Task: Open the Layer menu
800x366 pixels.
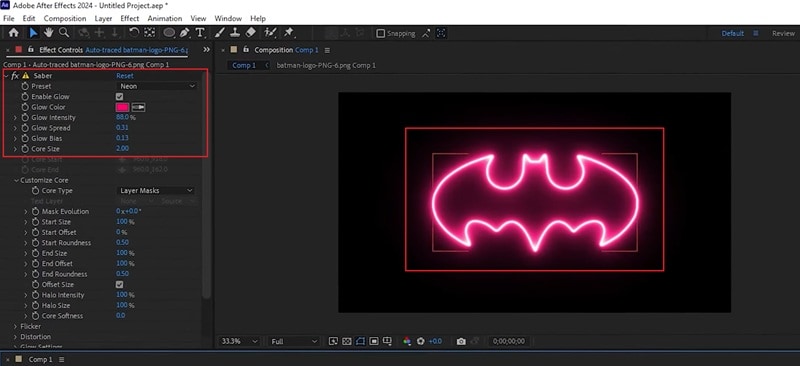Action: (103, 18)
